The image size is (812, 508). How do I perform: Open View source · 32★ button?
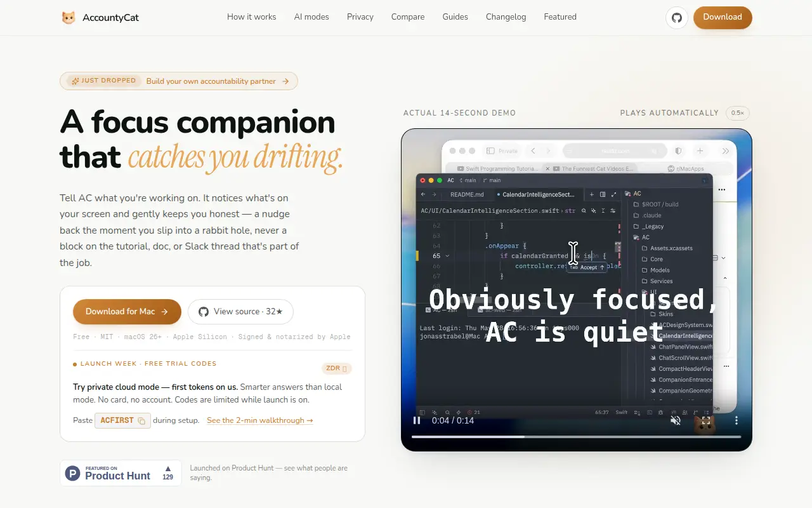240,312
